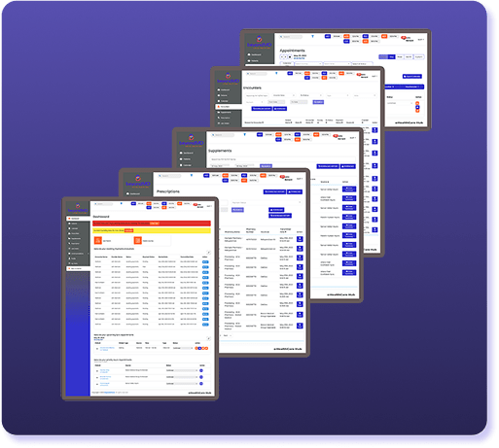
Task: Open the status dropdown in the Appointments window row
Action: (400, 103)
